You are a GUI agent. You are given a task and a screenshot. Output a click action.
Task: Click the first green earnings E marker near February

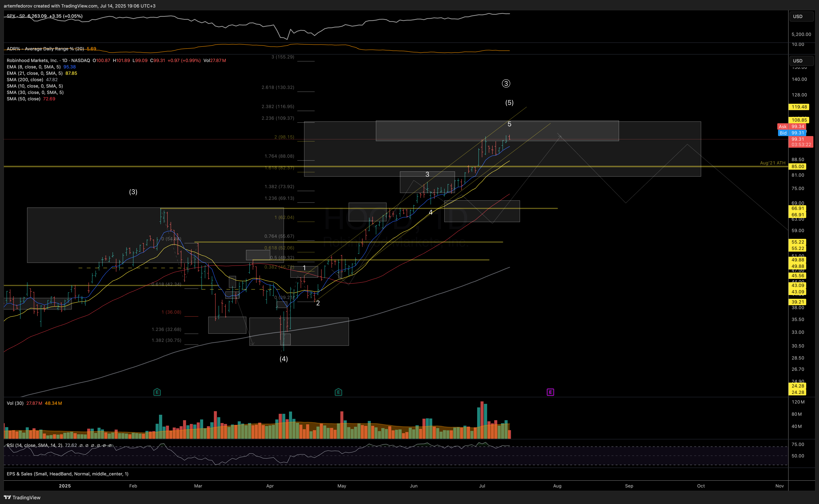[x=157, y=392]
